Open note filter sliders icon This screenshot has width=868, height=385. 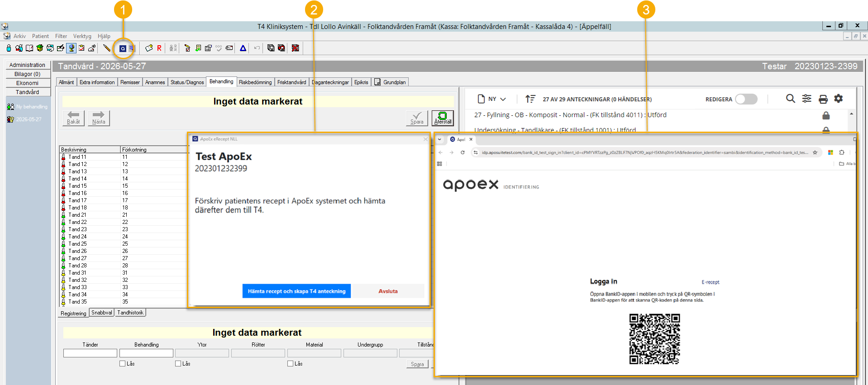click(807, 99)
